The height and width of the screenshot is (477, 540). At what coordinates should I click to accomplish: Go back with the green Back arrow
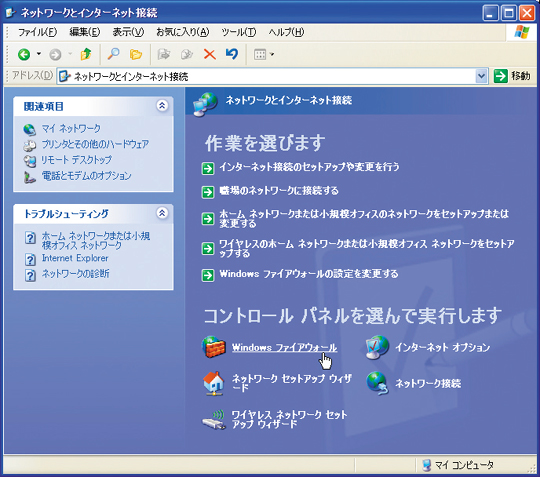24,54
